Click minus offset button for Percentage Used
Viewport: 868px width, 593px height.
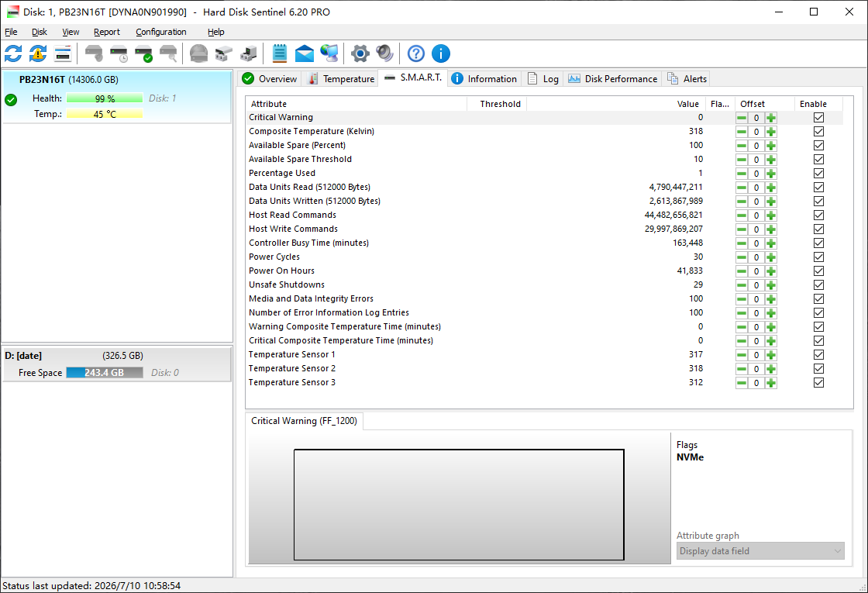[x=741, y=174]
